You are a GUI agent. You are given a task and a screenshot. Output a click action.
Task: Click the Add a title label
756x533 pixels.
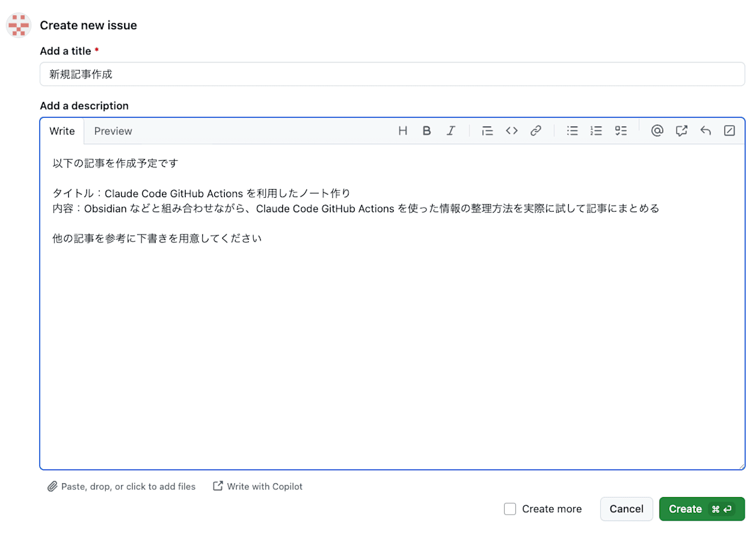(69, 51)
